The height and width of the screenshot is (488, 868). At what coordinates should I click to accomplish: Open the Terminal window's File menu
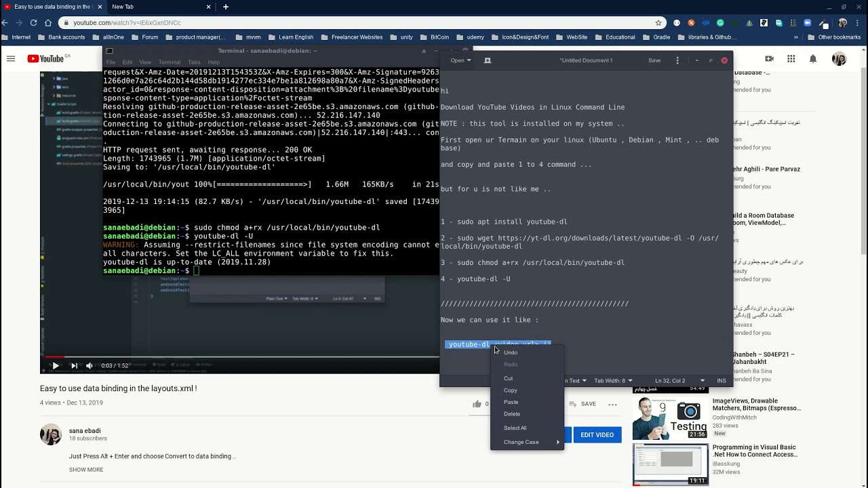(110, 62)
